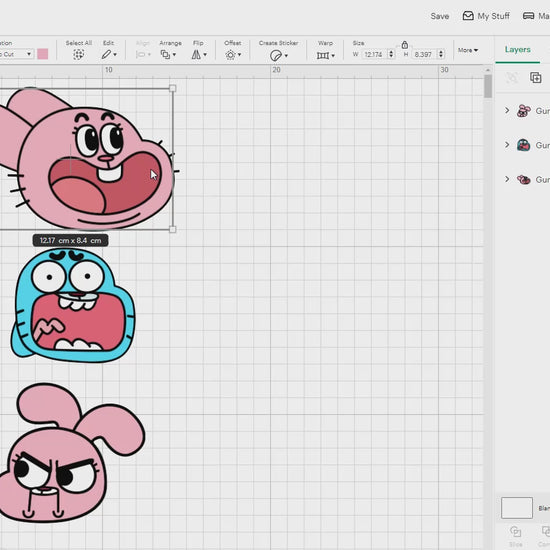The image size is (550, 550).
Task: Open the Warp tool
Action: click(x=322, y=55)
